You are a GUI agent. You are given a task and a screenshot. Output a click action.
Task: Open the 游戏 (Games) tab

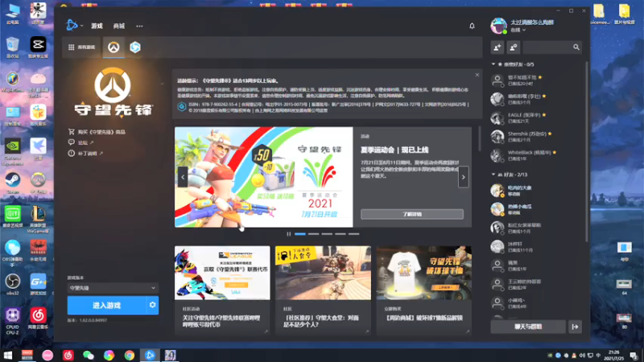[97, 26]
